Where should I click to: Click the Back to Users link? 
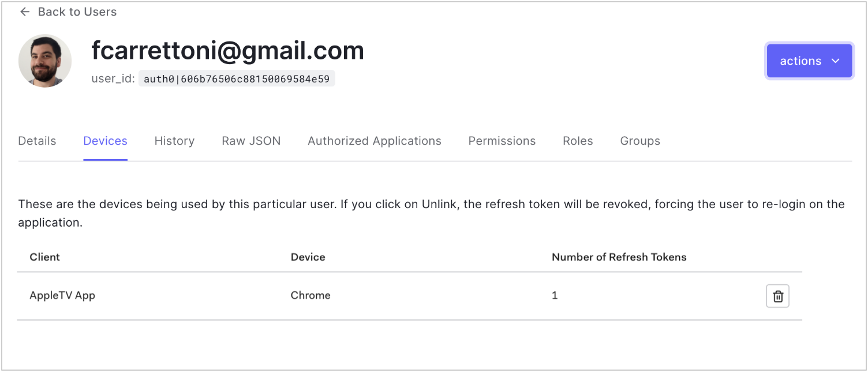click(77, 12)
